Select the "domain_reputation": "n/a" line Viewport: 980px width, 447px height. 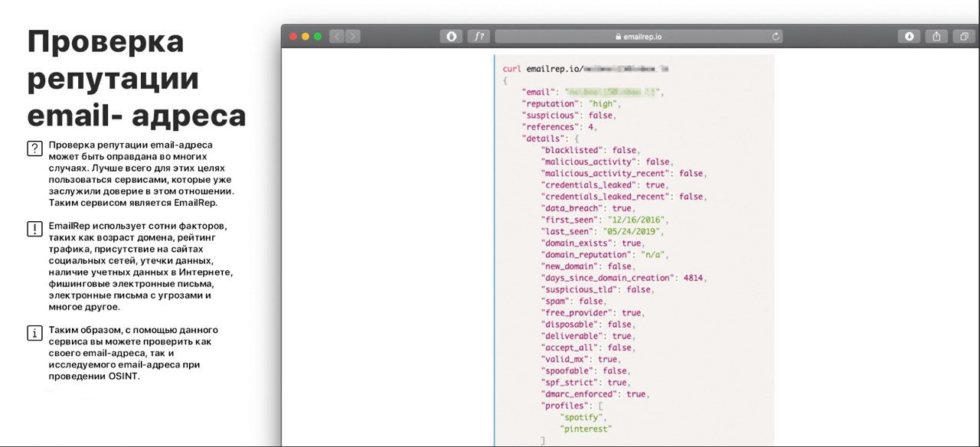pyautogui.click(x=605, y=254)
